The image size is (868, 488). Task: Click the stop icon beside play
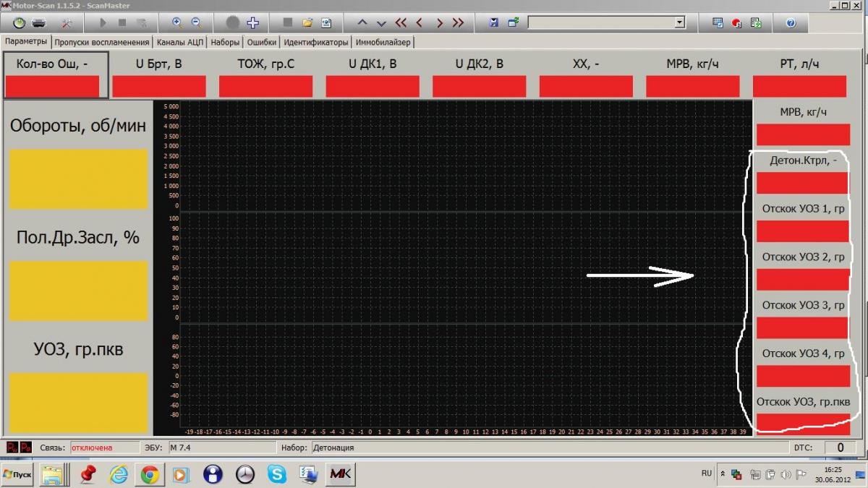tap(122, 22)
